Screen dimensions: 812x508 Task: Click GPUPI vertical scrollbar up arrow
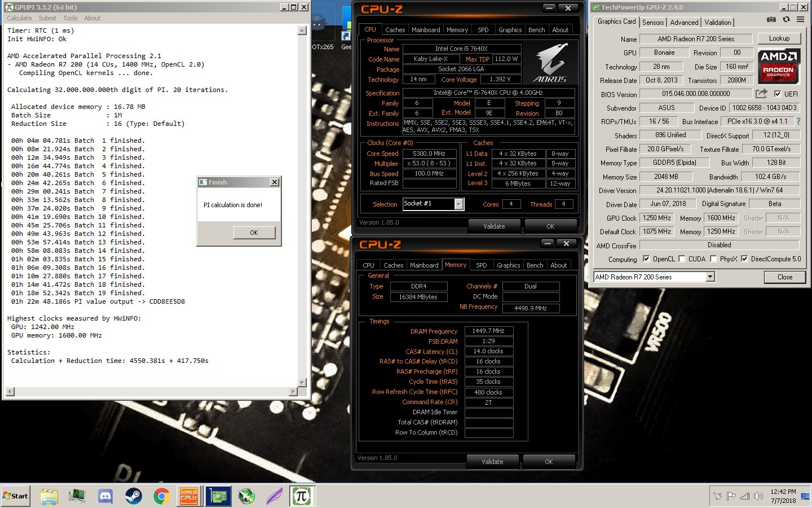[x=302, y=30]
